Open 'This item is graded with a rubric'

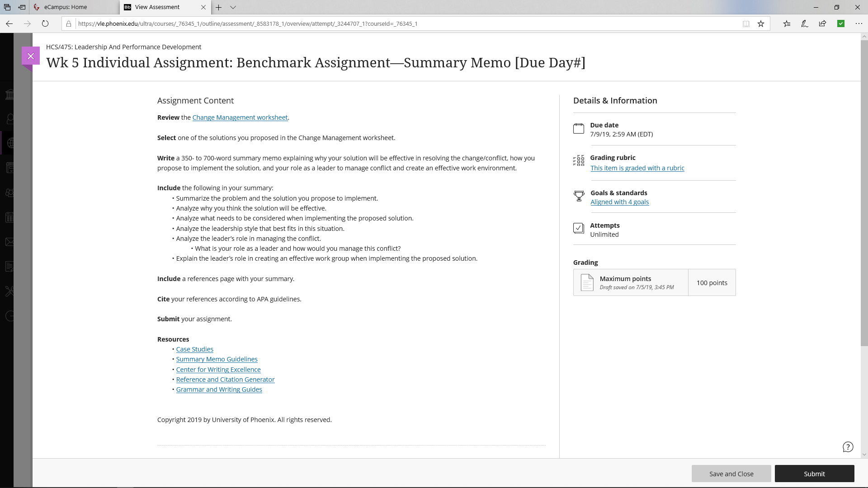point(637,168)
